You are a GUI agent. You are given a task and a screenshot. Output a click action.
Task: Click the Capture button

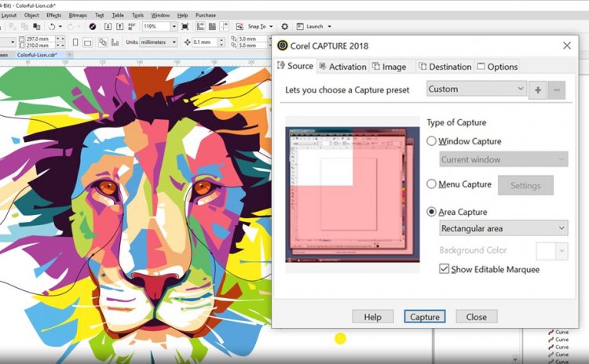pos(425,317)
